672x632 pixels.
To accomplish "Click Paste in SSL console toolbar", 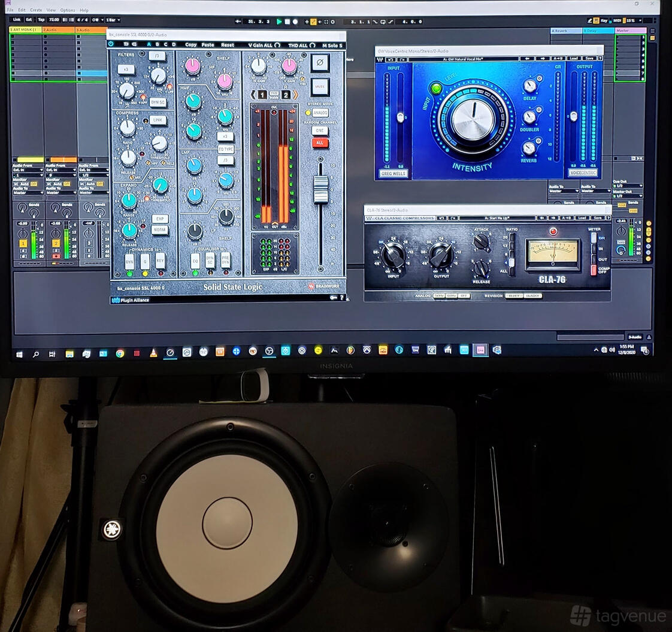I will tap(208, 44).
